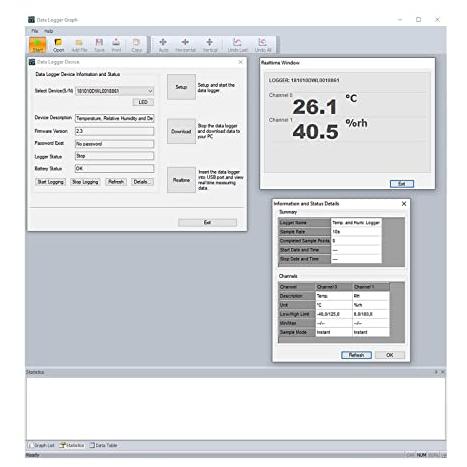Click the Start Logging button
The image size is (467, 467).
50,182
